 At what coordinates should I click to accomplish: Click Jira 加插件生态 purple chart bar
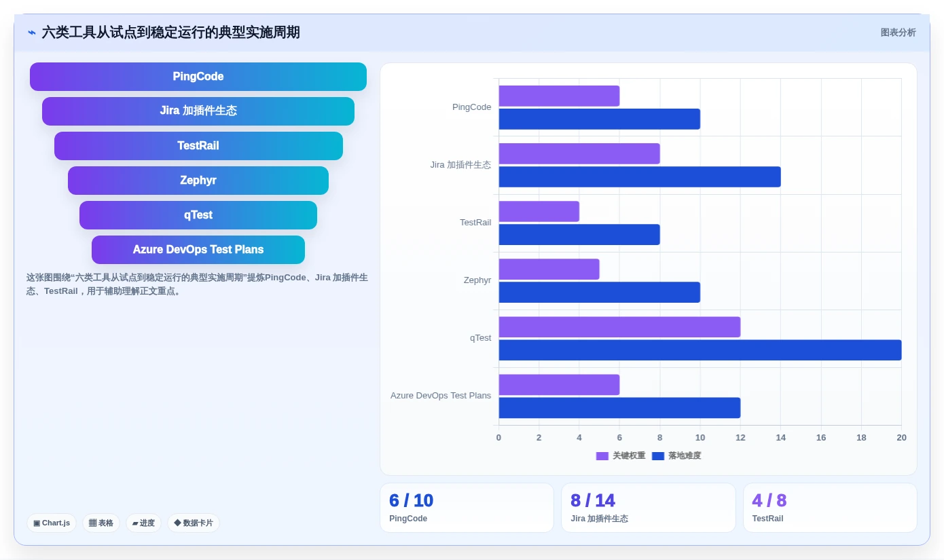click(x=579, y=153)
